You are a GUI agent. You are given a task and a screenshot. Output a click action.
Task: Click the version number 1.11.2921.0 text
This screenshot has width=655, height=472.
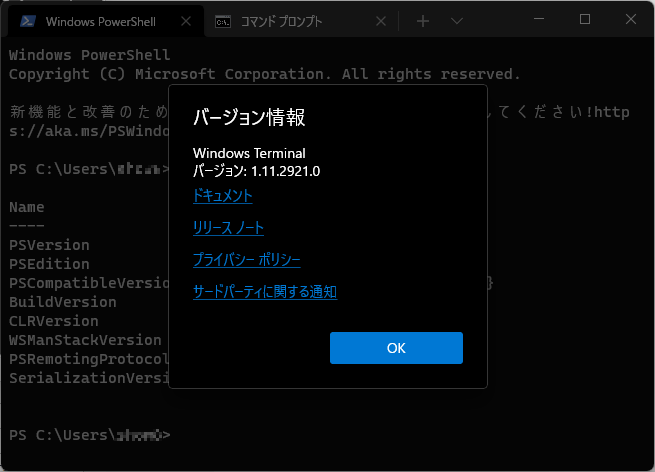pyautogui.click(x=285, y=171)
